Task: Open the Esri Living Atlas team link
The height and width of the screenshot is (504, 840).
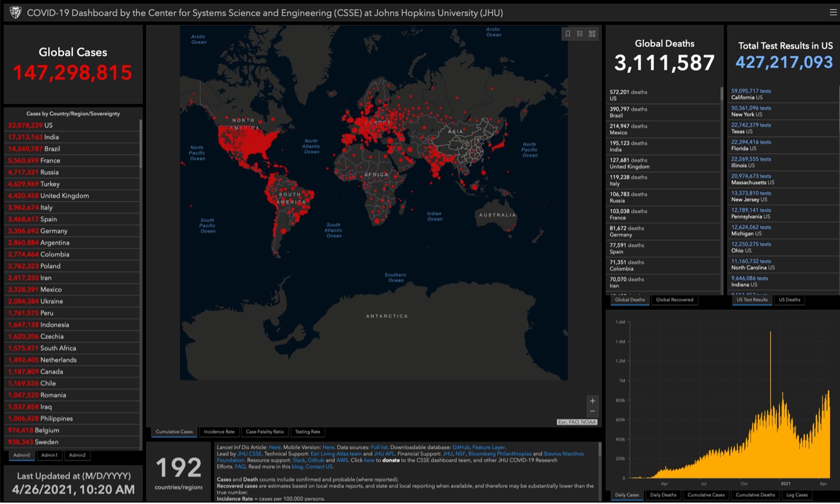Action: pyautogui.click(x=336, y=454)
